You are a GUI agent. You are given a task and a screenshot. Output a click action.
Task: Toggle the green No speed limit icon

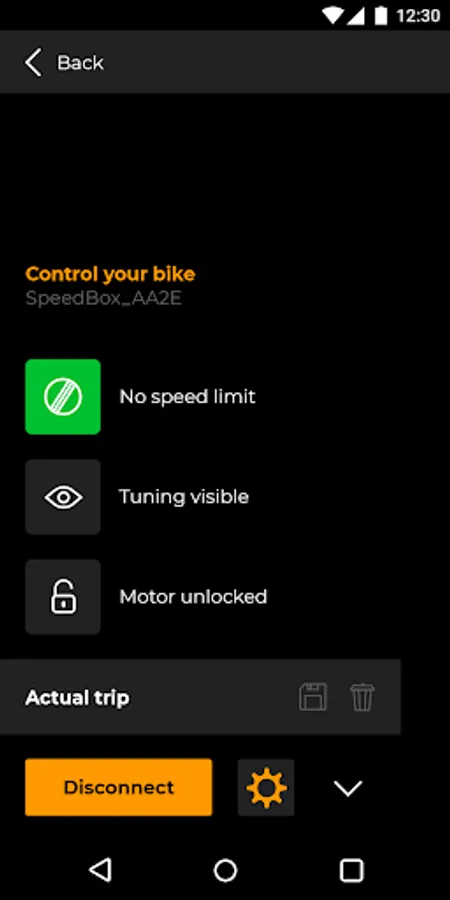(63, 397)
